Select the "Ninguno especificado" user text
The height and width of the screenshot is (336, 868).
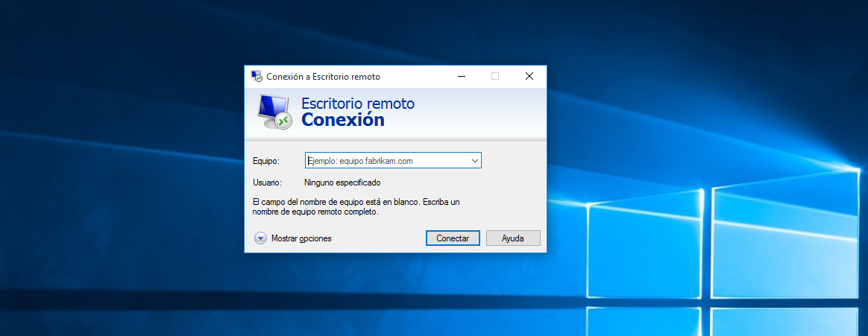click(x=342, y=183)
